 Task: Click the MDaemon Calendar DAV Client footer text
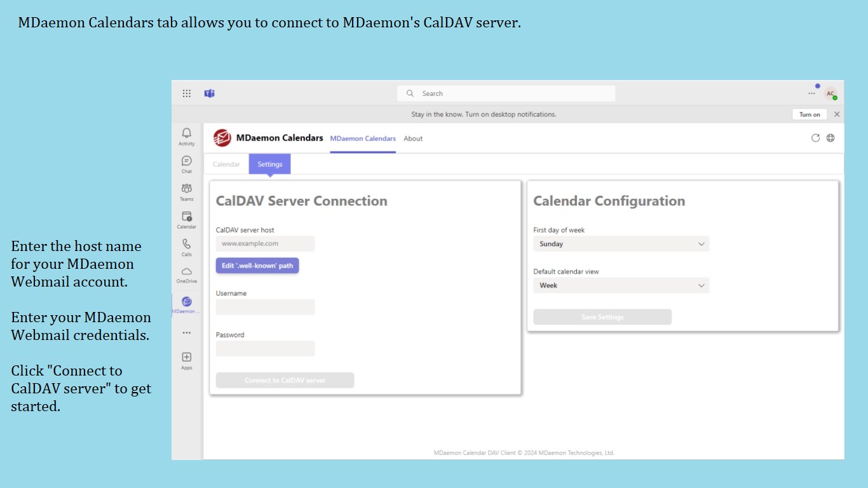[x=524, y=453]
